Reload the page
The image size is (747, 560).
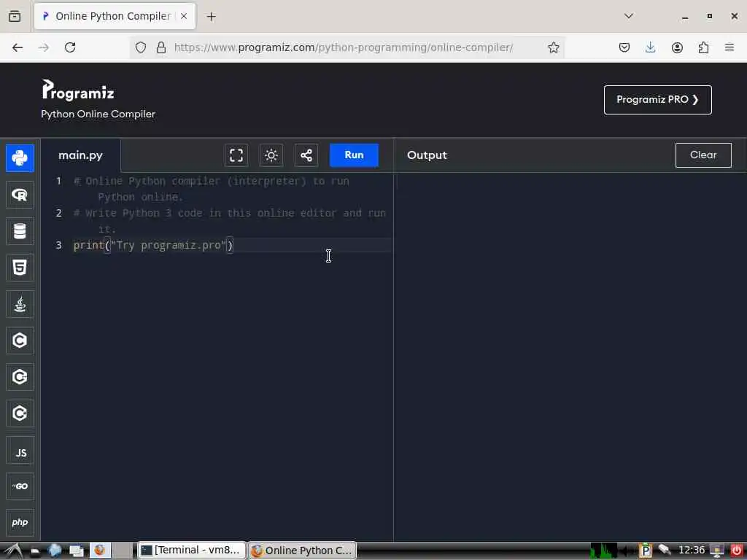pos(70,47)
